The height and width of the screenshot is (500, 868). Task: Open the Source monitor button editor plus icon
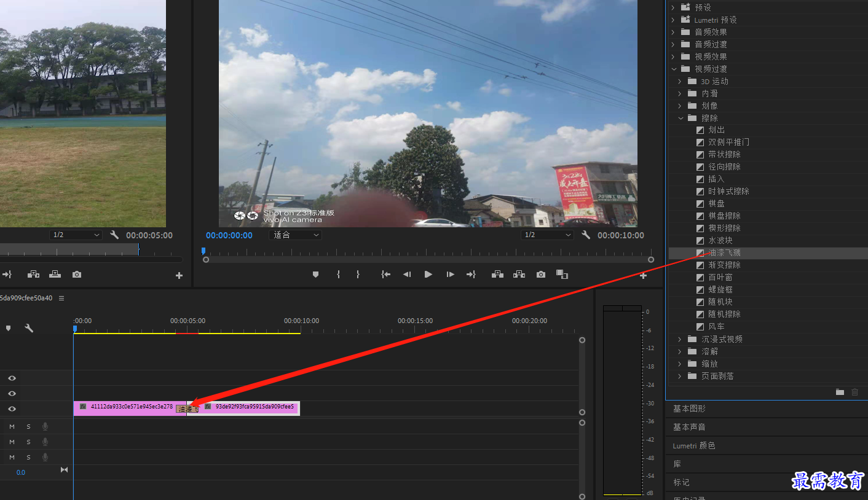click(179, 276)
